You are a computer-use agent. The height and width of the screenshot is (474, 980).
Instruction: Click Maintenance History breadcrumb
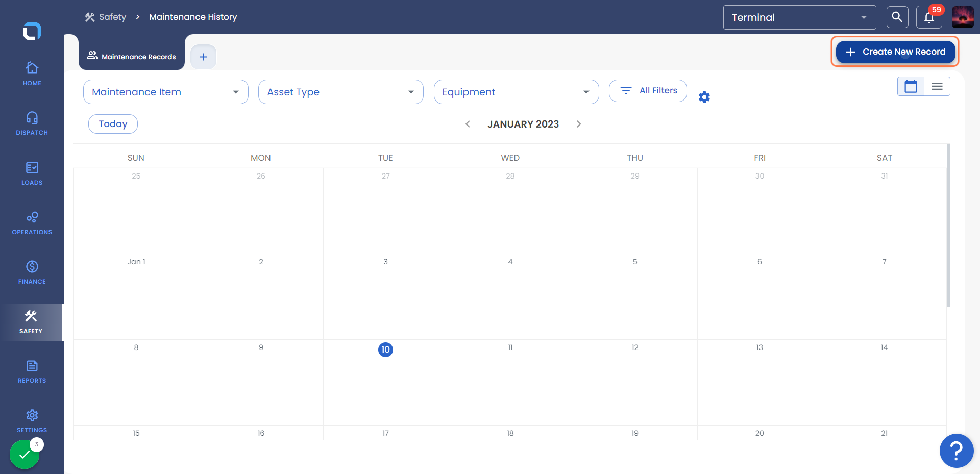tap(193, 17)
